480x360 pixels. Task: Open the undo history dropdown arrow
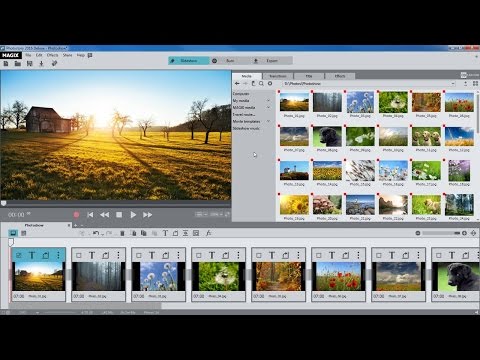[102, 234]
